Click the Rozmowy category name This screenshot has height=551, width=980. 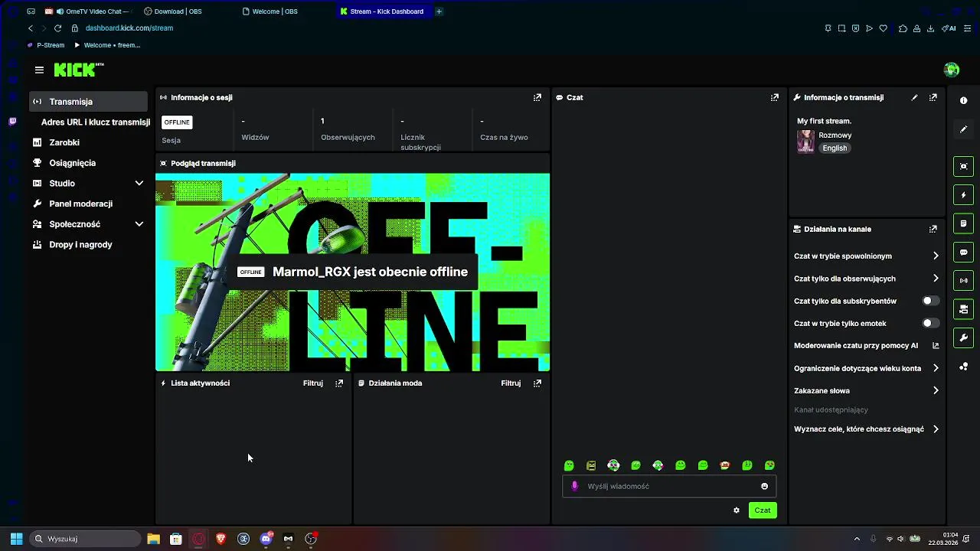[x=835, y=135]
